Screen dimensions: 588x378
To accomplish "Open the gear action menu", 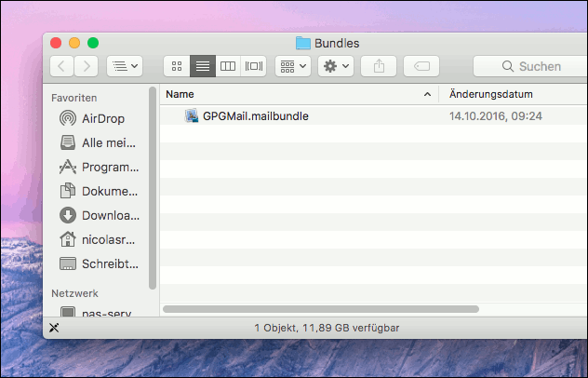I will point(335,66).
